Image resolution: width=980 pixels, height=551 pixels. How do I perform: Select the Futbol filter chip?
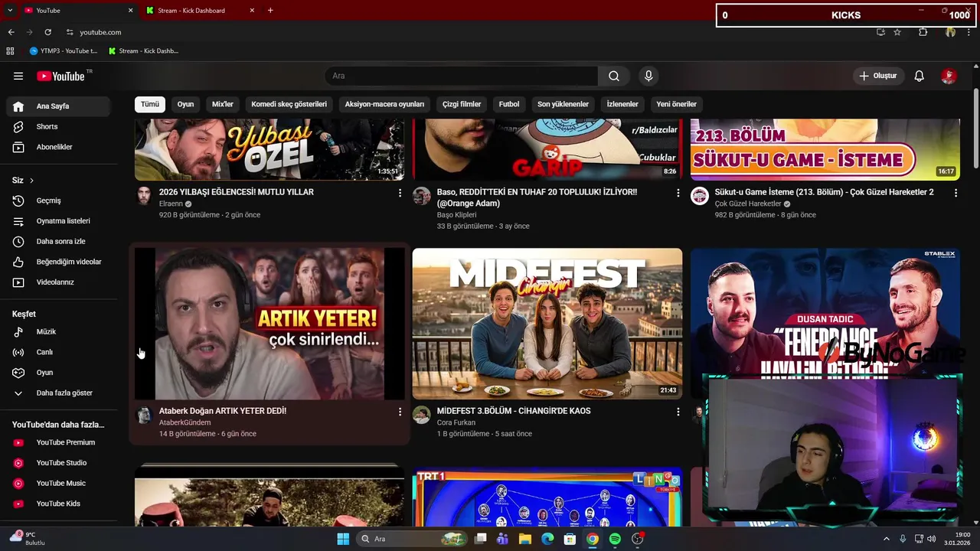click(x=509, y=104)
